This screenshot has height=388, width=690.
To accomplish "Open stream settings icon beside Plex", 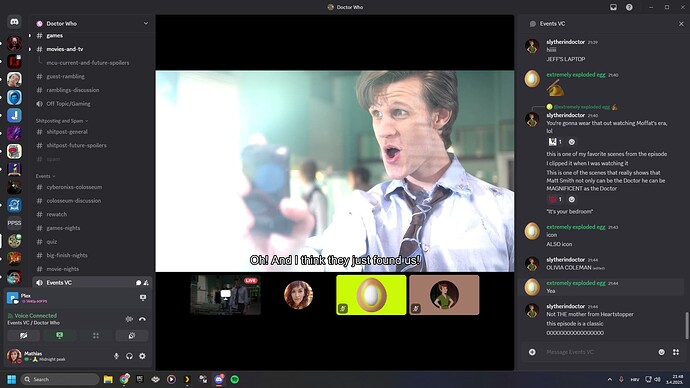I will pos(143,298).
